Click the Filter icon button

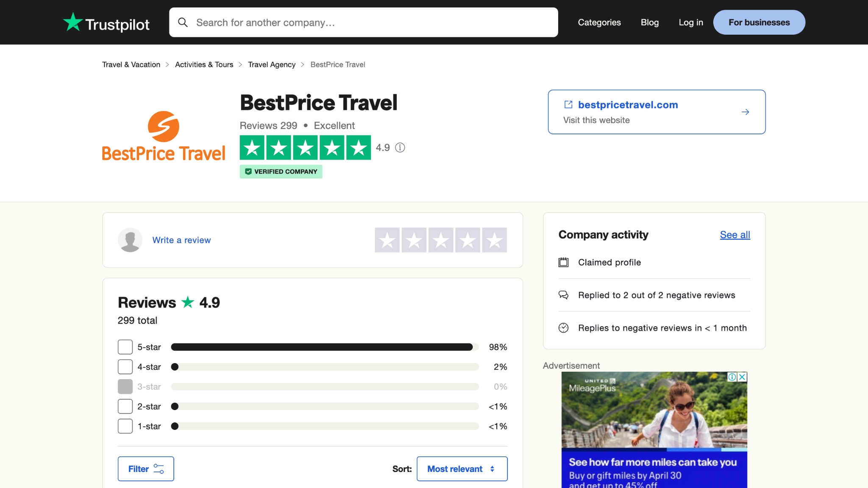[159, 469]
